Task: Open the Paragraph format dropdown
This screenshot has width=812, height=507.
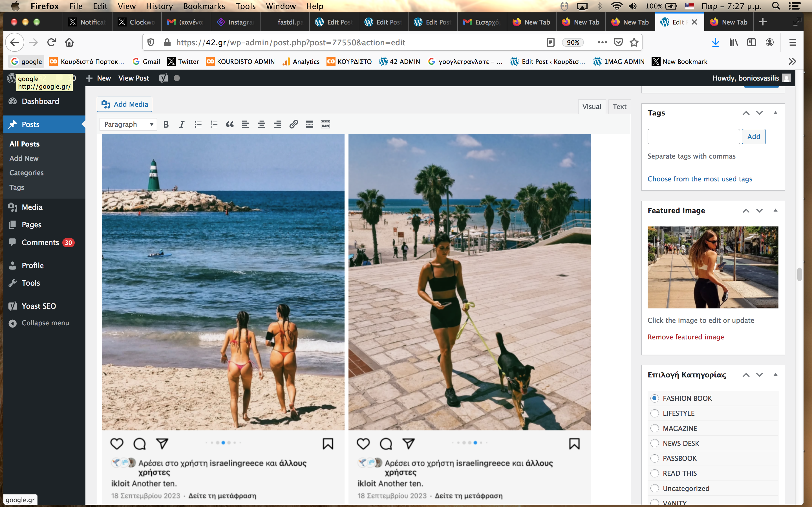Action: 128,124
